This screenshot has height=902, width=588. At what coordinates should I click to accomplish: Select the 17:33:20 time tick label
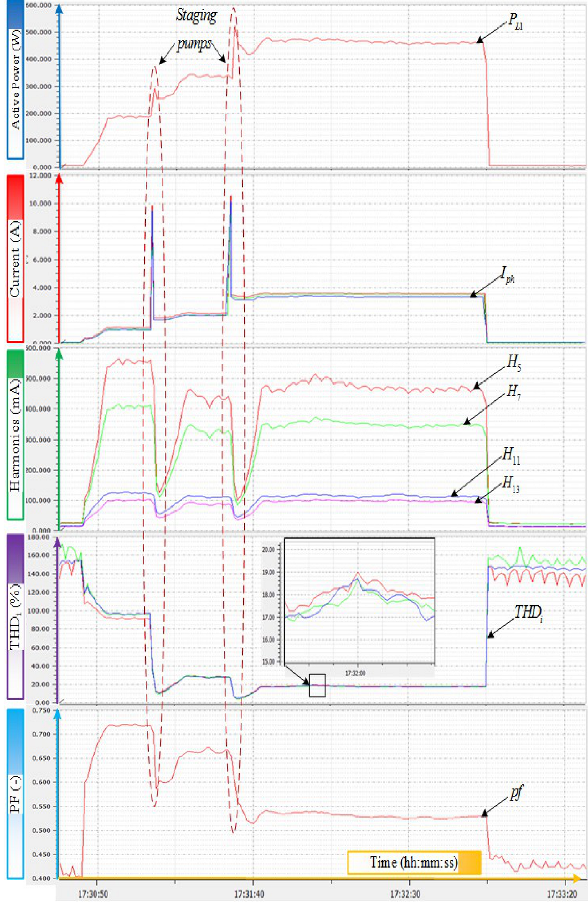pos(562,894)
